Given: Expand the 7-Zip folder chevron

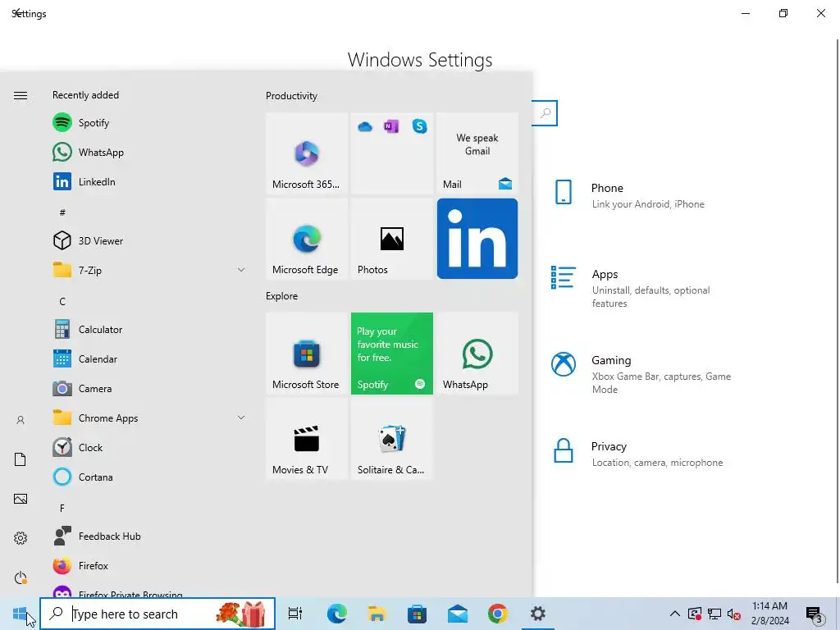Looking at the screenshot, I should 241,270.
